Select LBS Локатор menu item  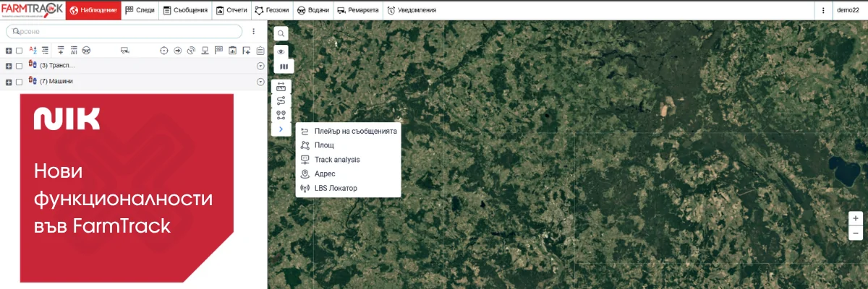click(348, 189)
